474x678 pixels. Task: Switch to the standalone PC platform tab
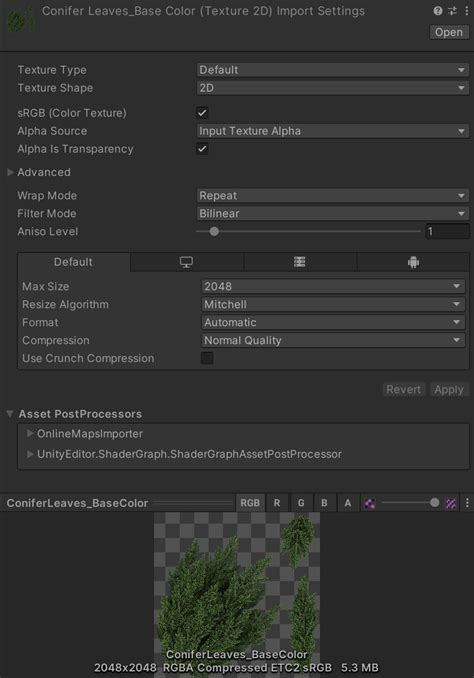186,262
